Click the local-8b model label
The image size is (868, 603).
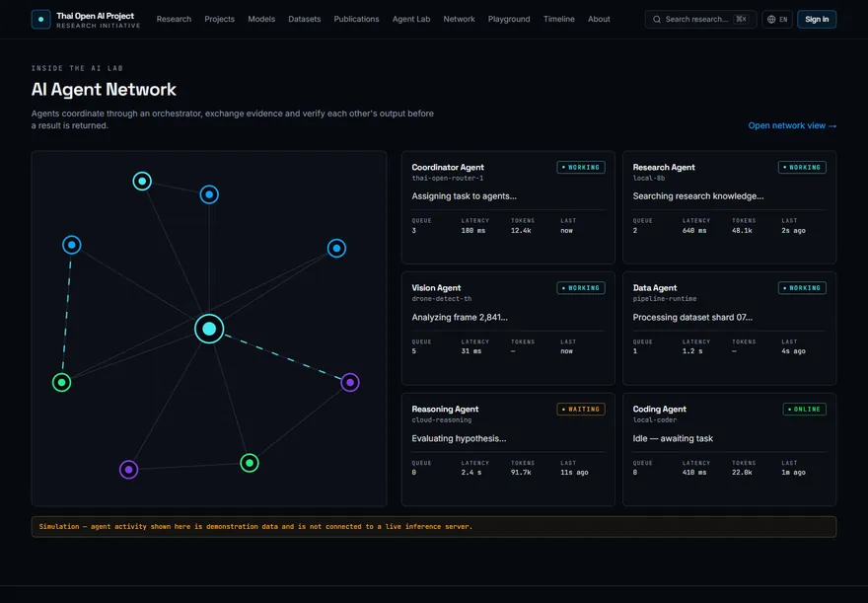tap(649, 179)
